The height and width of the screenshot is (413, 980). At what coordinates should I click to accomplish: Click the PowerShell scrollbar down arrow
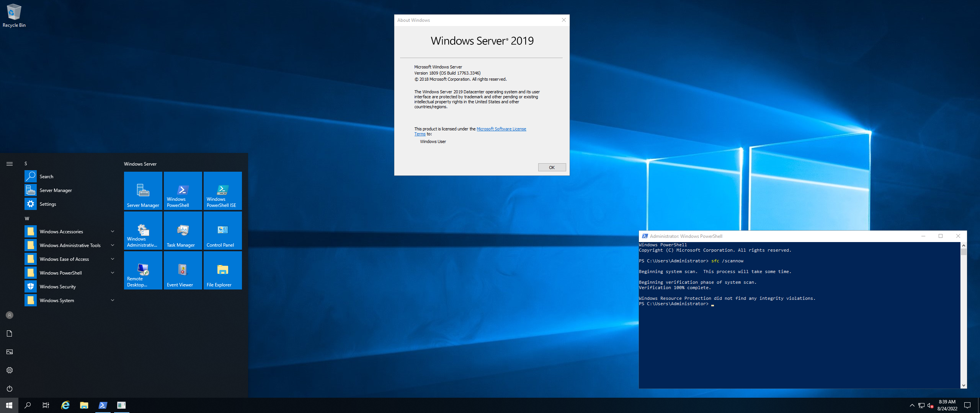(964, 385)
